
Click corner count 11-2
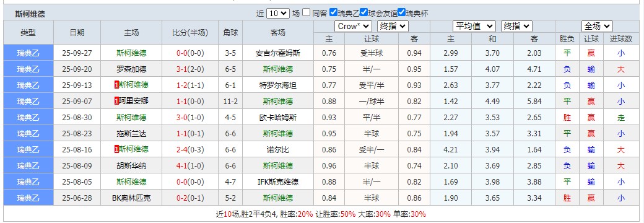click(x=230, y=101)
